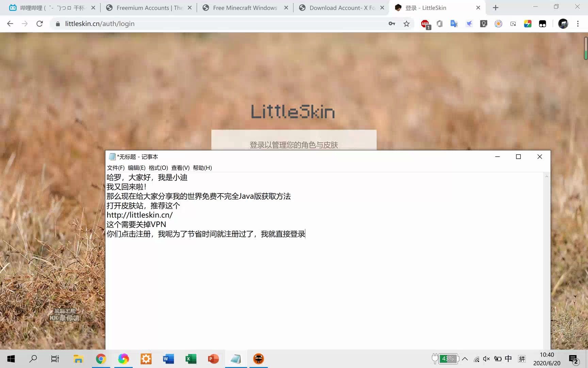This screenshot has width=588, height=368.
Task: Close the Freemium Accounts tab
Action: (x=190, y=7)
